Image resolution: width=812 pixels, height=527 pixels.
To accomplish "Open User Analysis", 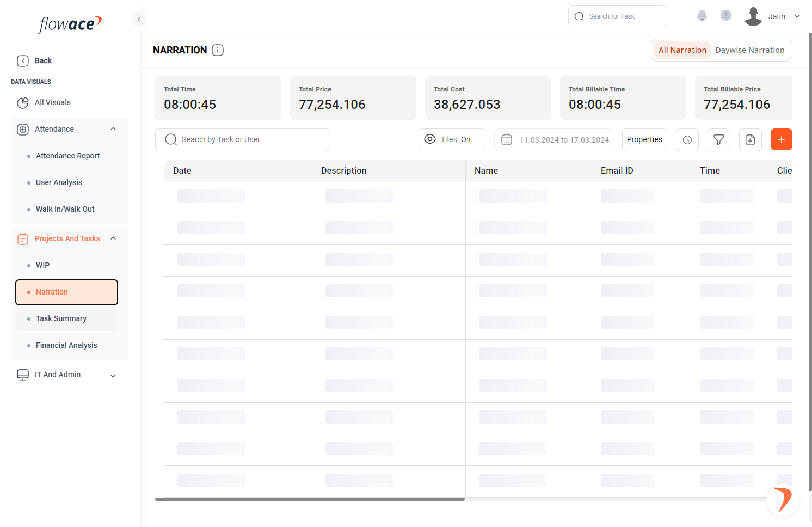I will [59, 182].
